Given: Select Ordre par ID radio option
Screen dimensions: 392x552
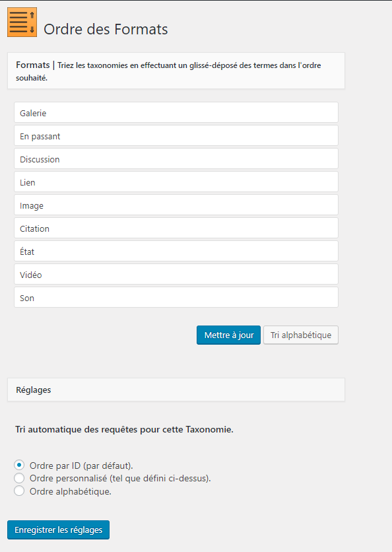Looking at the screenshot, I should (x=19, y=465).
